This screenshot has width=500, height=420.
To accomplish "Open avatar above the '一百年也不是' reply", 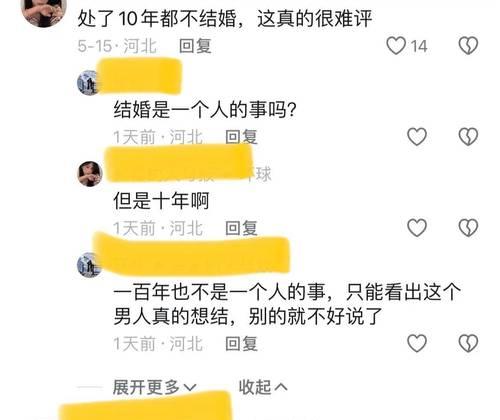I will click(89, 265).
